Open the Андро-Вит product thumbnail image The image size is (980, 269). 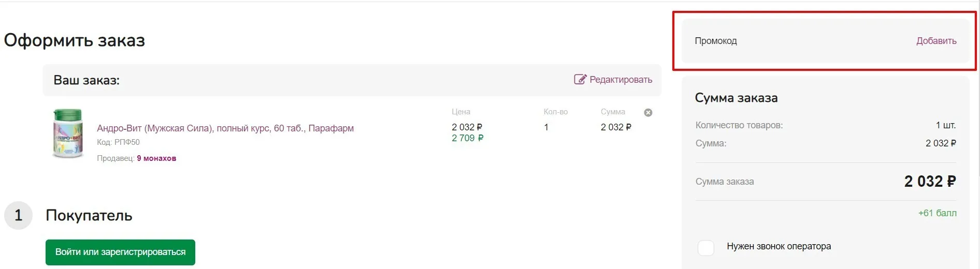(68, 133)
